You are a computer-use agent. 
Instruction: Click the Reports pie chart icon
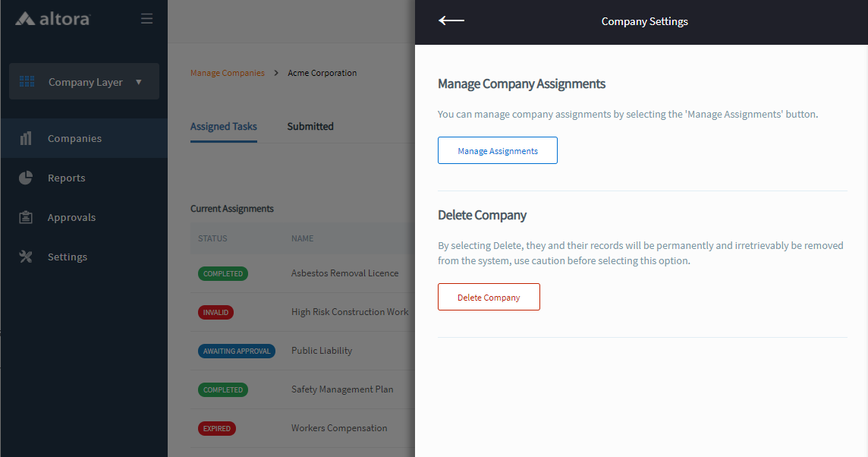(26, 178)
